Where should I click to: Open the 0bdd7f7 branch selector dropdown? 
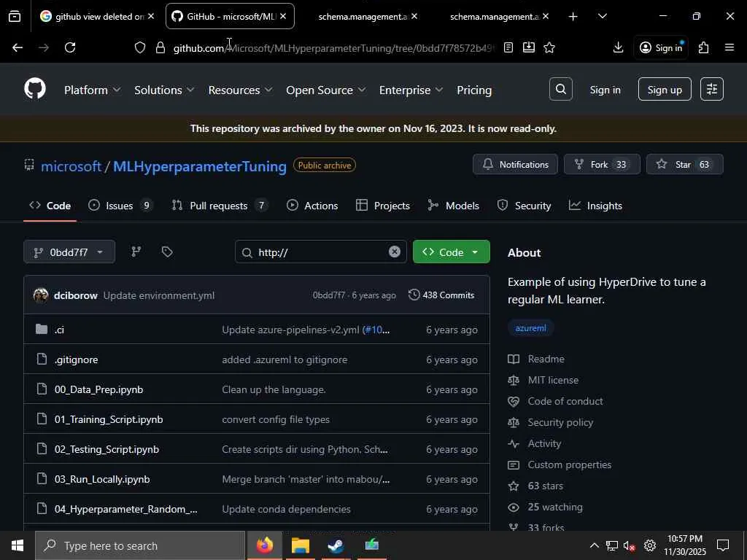coord(69,252)
